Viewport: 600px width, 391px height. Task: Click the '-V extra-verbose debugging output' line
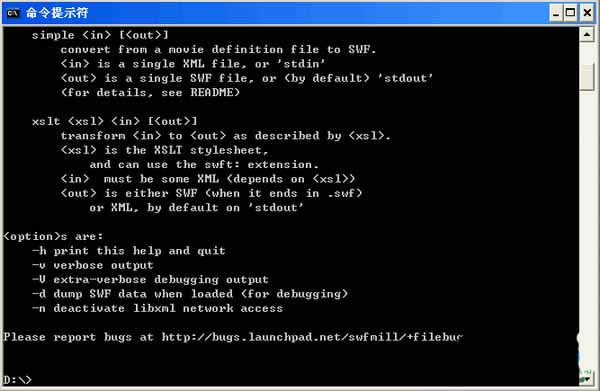150,280
